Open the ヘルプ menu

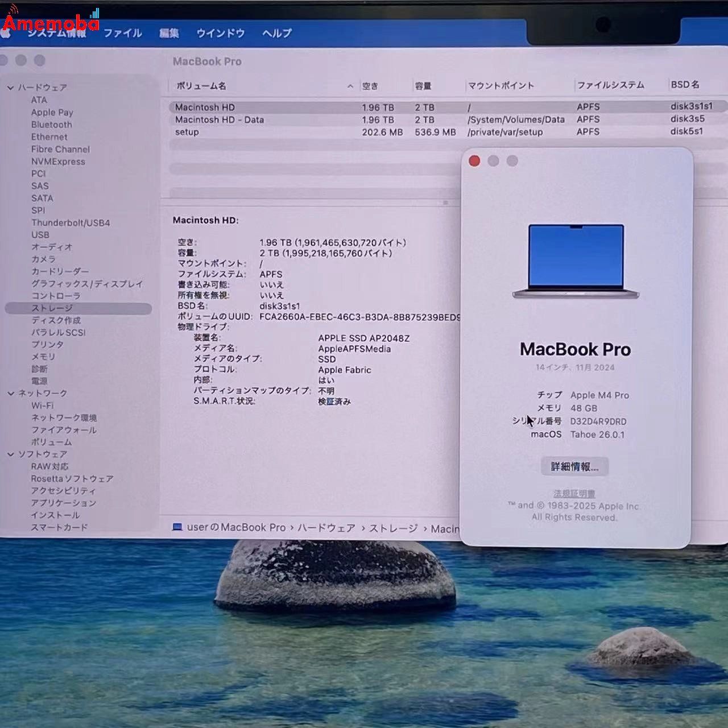click(276, 33)
